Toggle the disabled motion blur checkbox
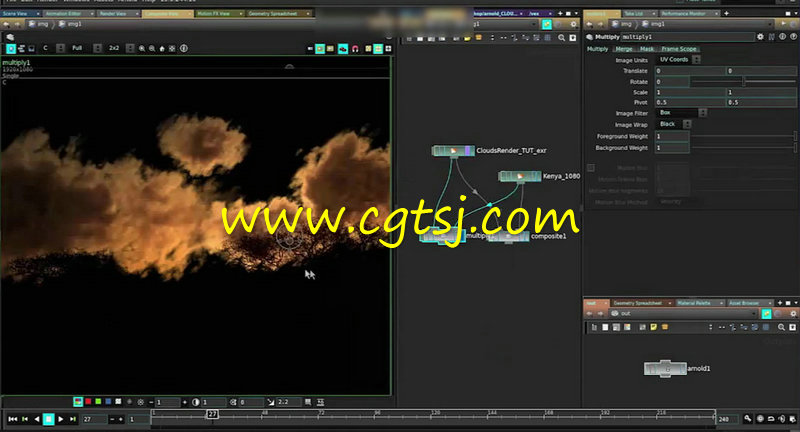Viewport: 800px width, 432px height. [x=591, y=167]
